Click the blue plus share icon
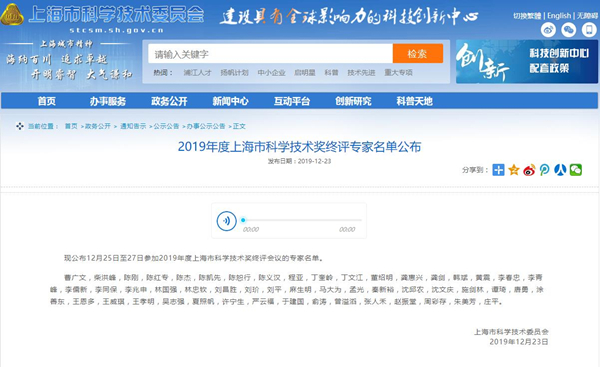This screenshot has height=367, width=600. (x=498, y=170)
